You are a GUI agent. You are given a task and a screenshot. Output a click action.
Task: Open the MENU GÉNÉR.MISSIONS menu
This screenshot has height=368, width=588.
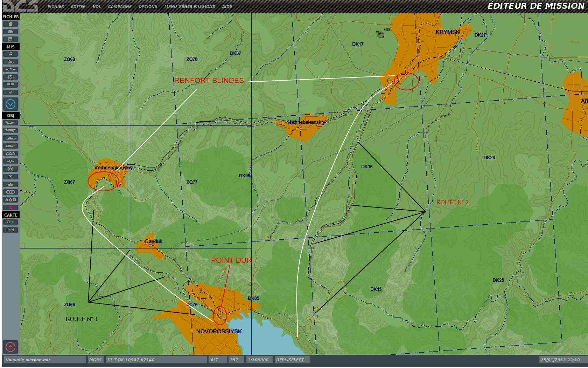(x=190, y=7)
